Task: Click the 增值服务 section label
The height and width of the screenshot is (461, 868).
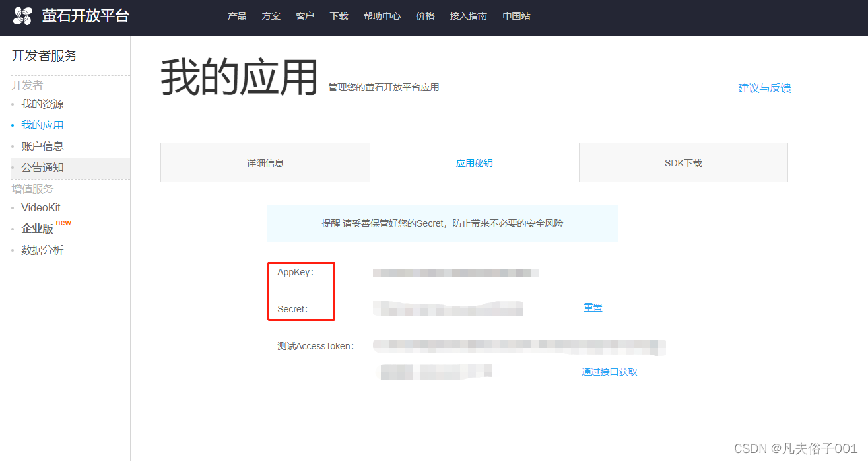Action: (32, 189)
